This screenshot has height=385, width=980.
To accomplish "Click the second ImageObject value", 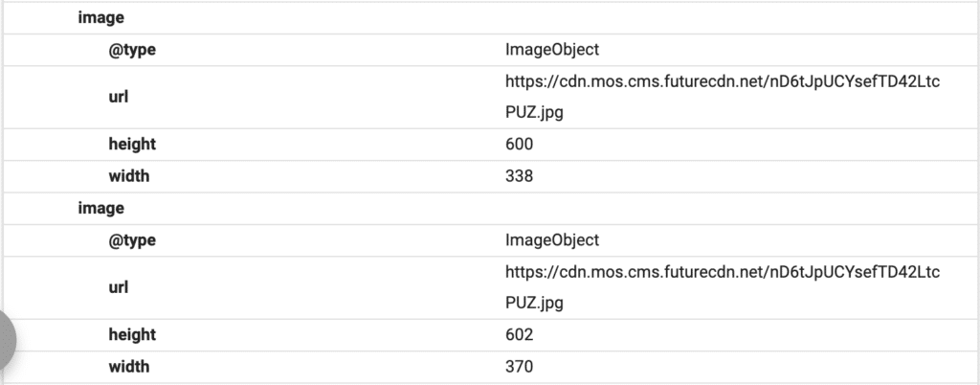I will point(552,239).
